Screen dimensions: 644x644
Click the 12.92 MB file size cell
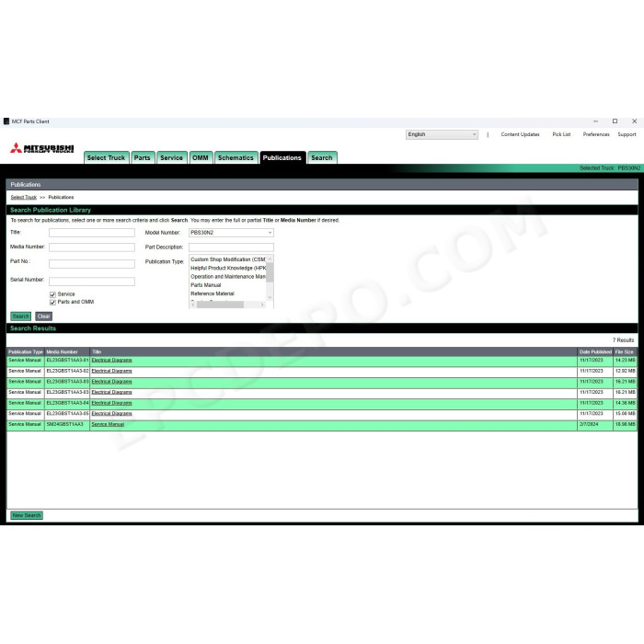click(625, 371)
